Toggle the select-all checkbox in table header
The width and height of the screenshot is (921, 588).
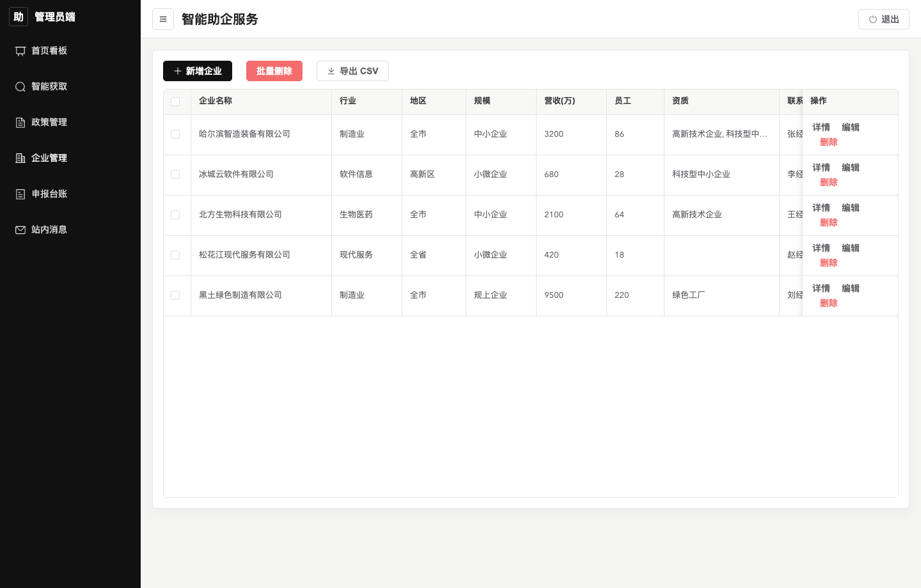pyautogui.click(x=175, y=102)
